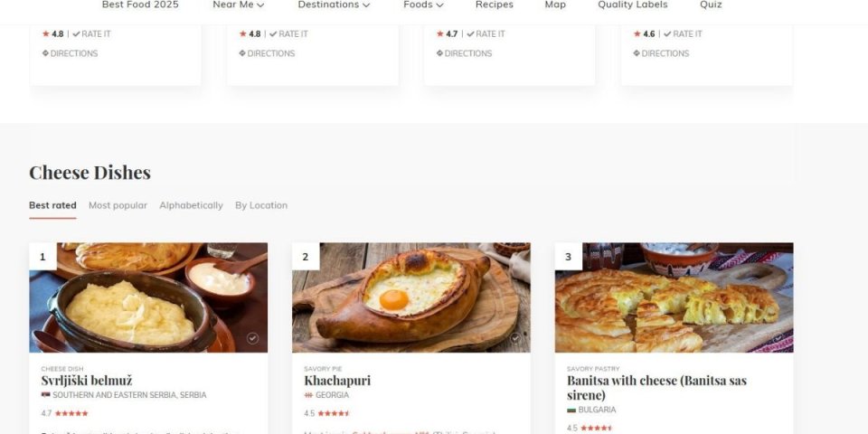Toggle Rate It on the first 4.8 card
Image resolution: width=868 pixels, height=434 pixels.
coord(91,34)
